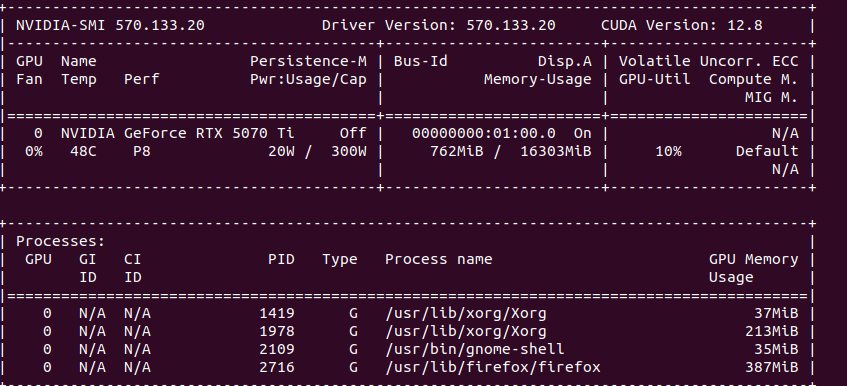Click the P8 performance state
Viewport: 847px width, 386px height.
coord(142,152)
